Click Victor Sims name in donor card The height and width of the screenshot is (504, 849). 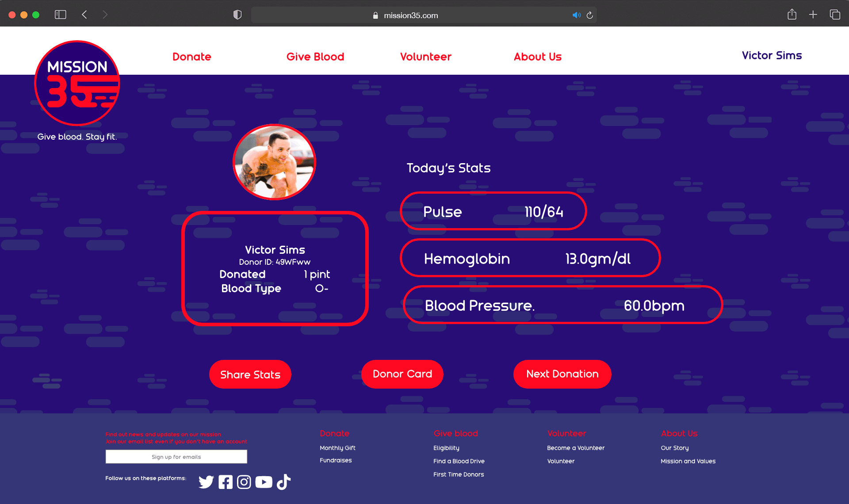coord(275,250)
